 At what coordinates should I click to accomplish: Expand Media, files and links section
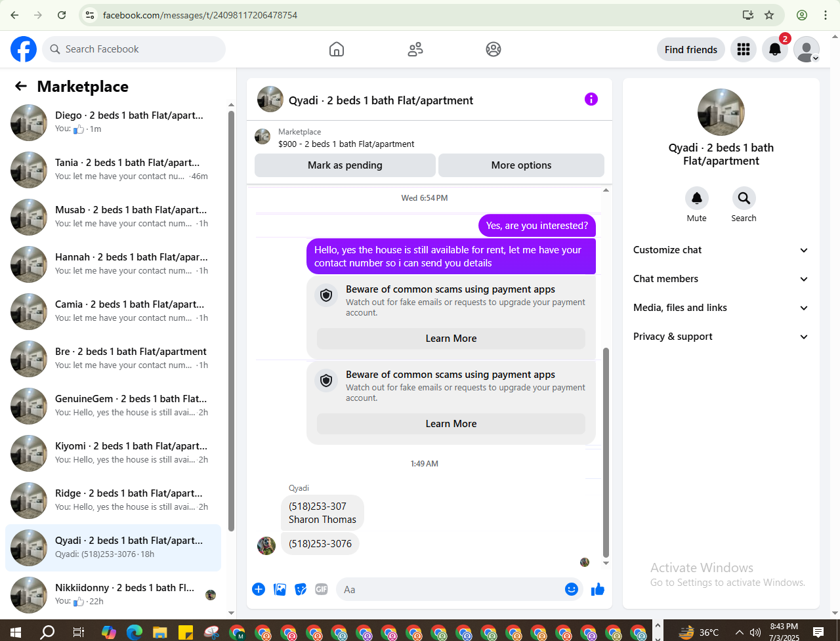click(721, 308)
